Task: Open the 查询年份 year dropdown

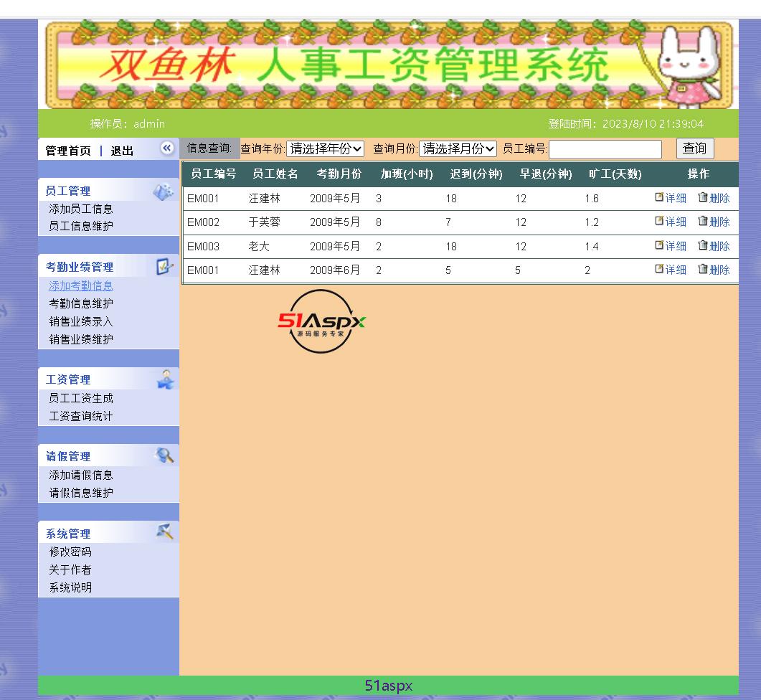Action: tap(325, 148)
